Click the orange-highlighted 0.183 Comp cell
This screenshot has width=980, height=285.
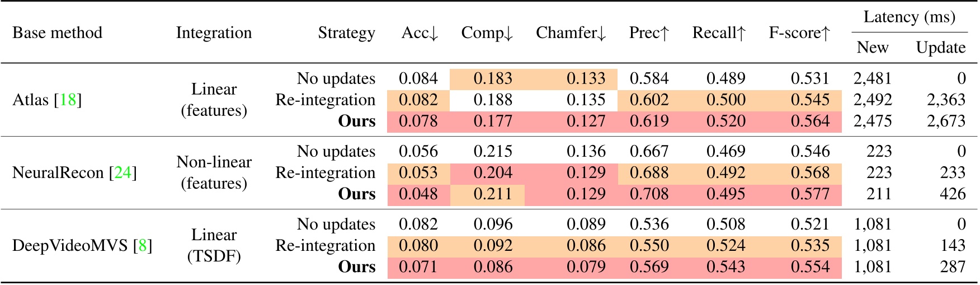pos(493,79)
